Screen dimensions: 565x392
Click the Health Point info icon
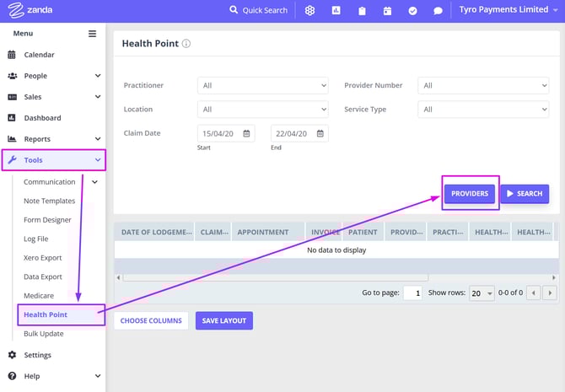pyautogui.click(x=186, y=44)
